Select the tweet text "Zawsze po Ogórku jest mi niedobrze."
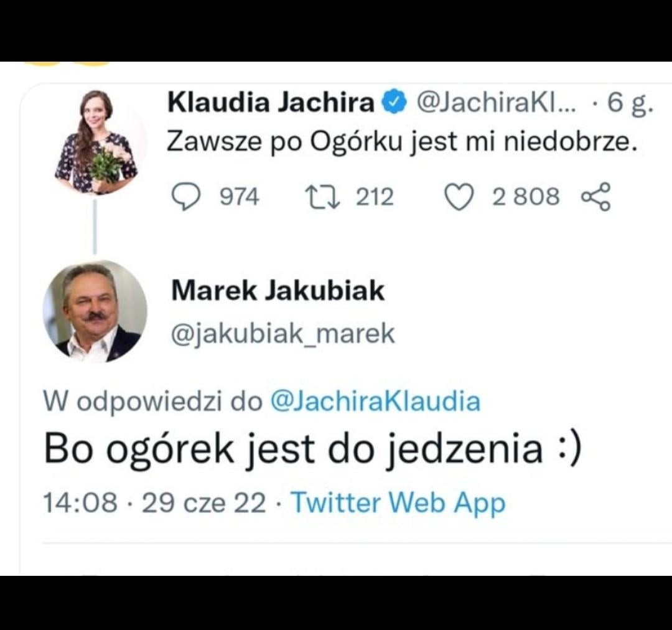Image resolution: width=672 pixels, height=630 pixels. pos(402,142)
